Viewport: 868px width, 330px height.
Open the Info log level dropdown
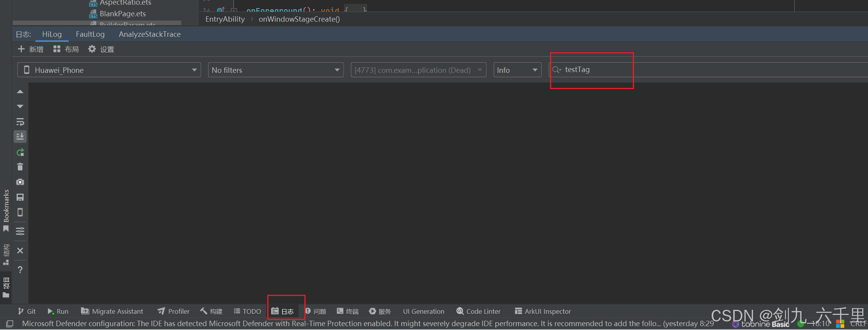point(517,70)
